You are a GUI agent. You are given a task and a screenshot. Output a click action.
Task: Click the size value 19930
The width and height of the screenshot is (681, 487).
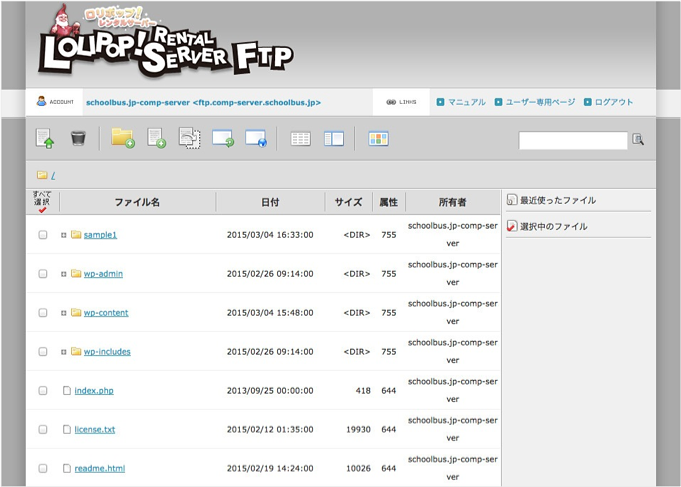(358, 430)
